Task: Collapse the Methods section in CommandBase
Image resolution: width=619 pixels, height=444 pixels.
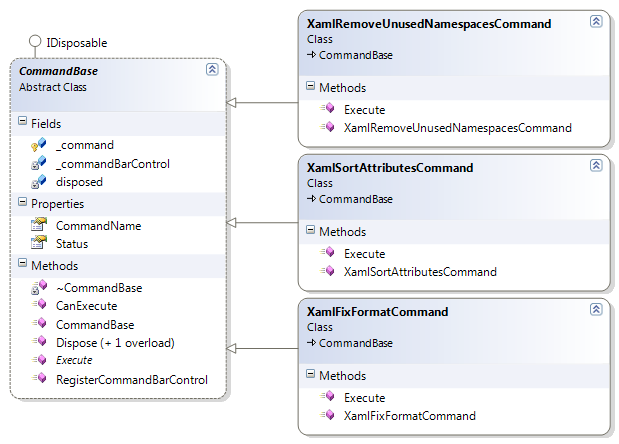Action: click(x=23, y=263)
